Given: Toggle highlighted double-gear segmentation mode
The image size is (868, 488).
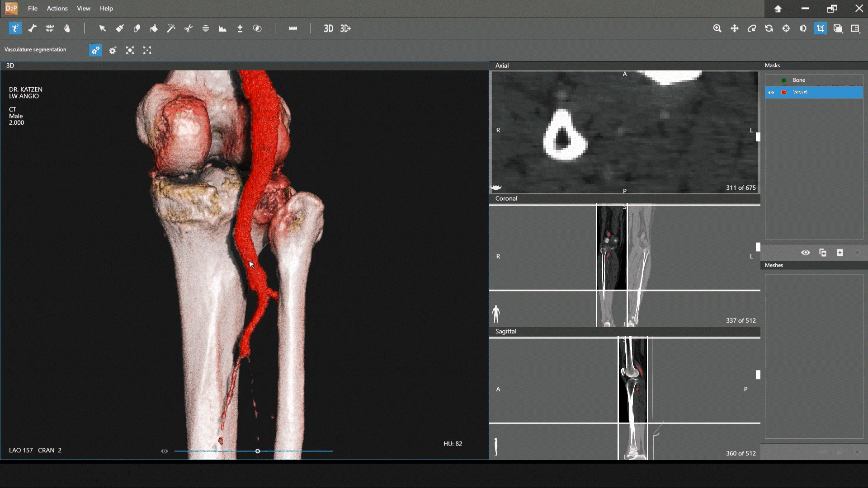Looking at the screenshot, I should click(x=95, y=50).
